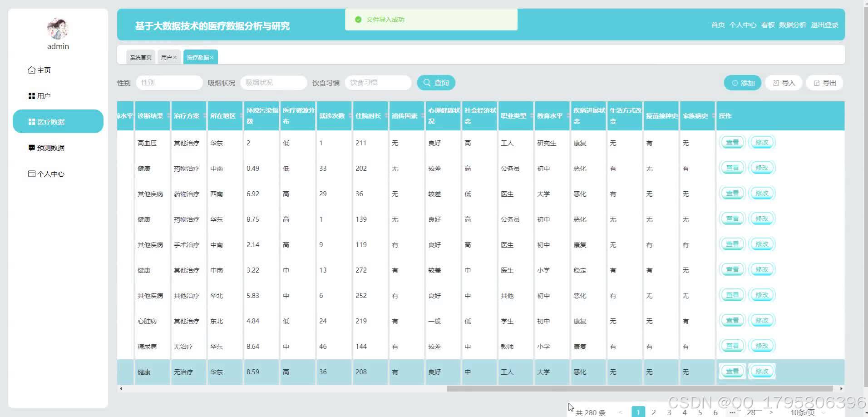868x417 pixels.
Task: Click 查看 for the 高血压 row
Action: point(733,142)
